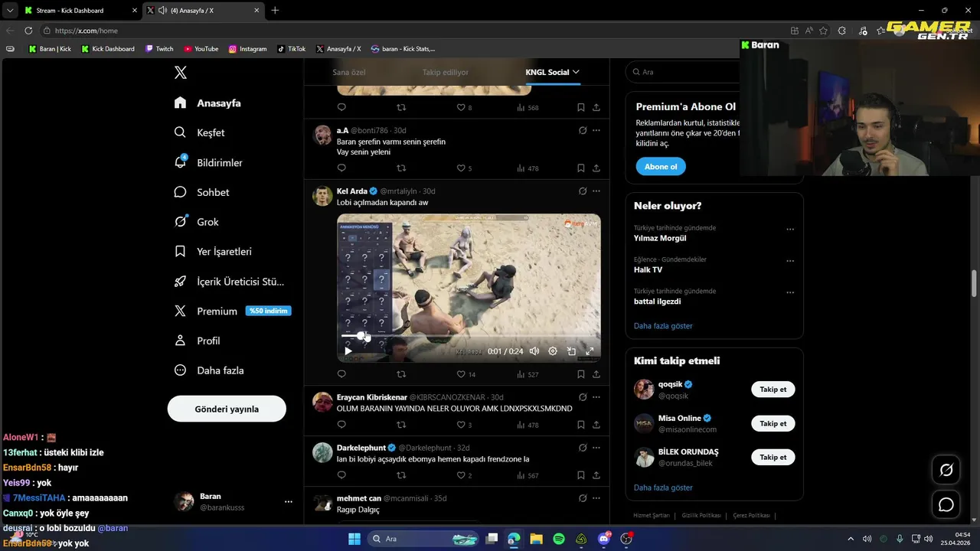The image size is (980, 551).
Task: Click the page vertical scrollbar
Action: 975,283
